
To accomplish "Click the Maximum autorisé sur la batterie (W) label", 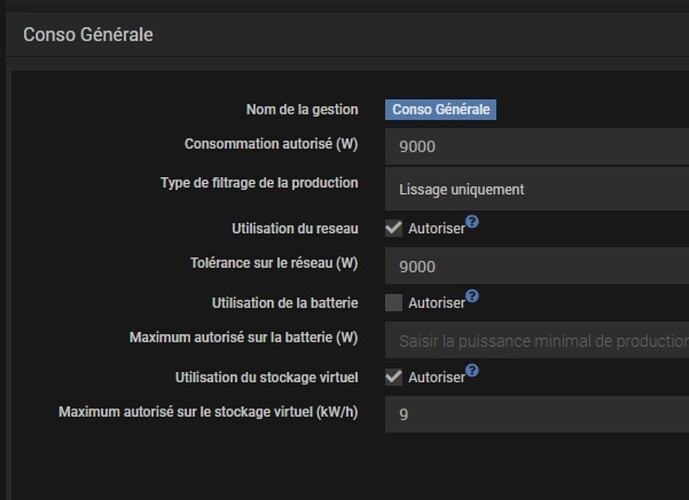I will point(244,337).
